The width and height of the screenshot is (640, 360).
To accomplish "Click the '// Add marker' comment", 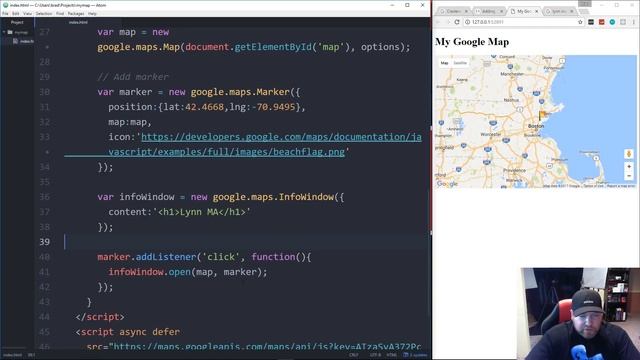I will pyautogui.click(x=133, y=77).
